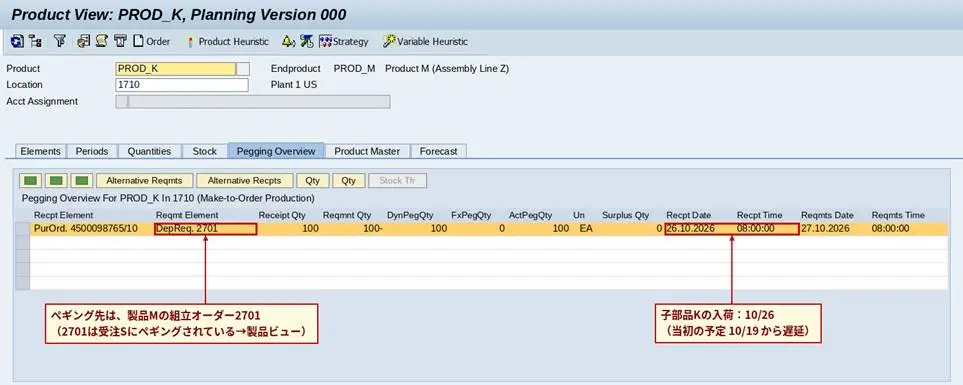Open the Strategy settings
This screenshot has height=385, width=963.
click(x=344, y=41)
